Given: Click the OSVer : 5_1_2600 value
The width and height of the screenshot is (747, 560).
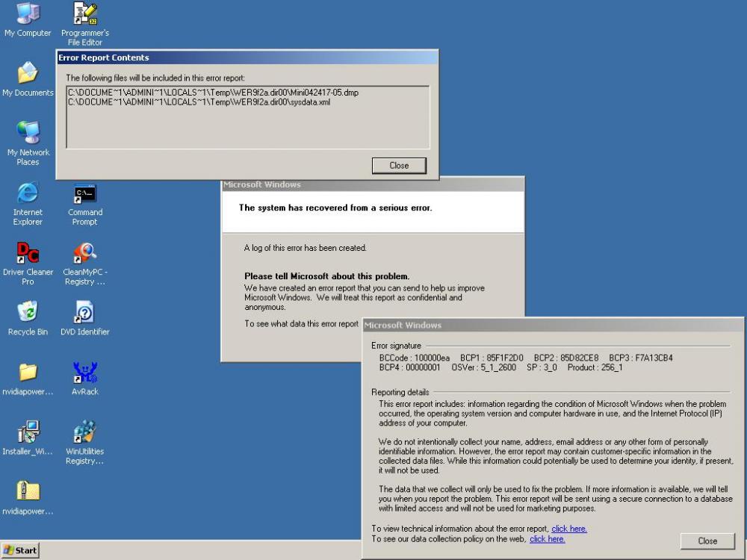Looking at the screenshot, I should click(x=483, y=367).
